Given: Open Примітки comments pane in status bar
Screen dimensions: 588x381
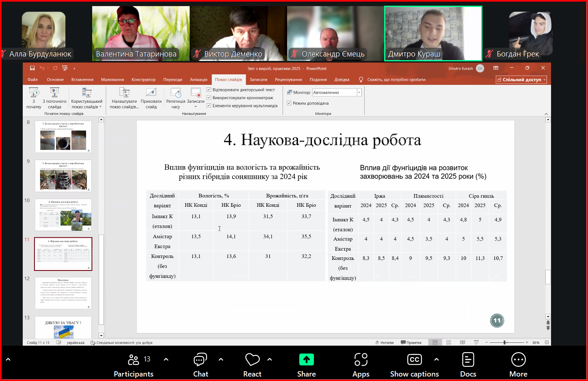Looking at the screenshot, I should tap(411, 342).
